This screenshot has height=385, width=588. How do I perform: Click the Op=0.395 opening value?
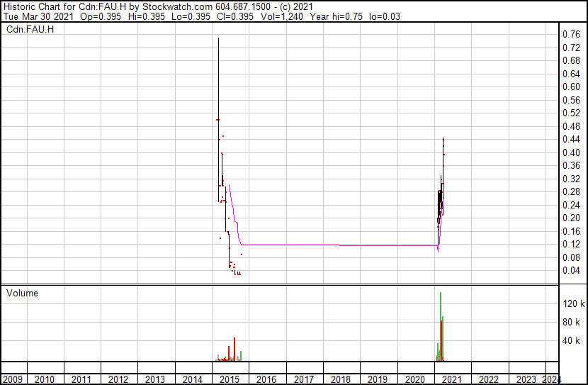[101, 17]
